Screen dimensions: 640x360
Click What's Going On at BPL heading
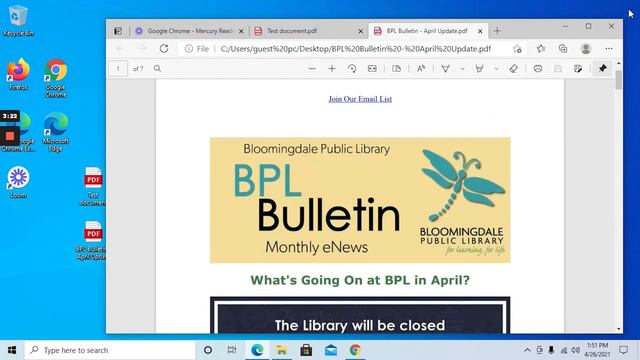[x=360, y=280]
